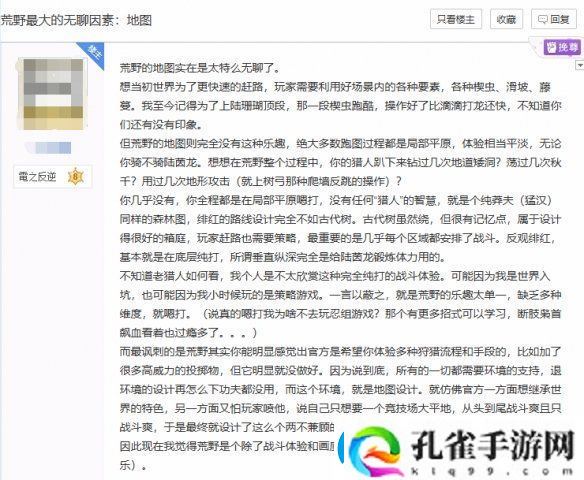
Task: Click the first line 荒野的地图实在是太特么无聊了
Action: pyautogui.click(x=200, y=68)
